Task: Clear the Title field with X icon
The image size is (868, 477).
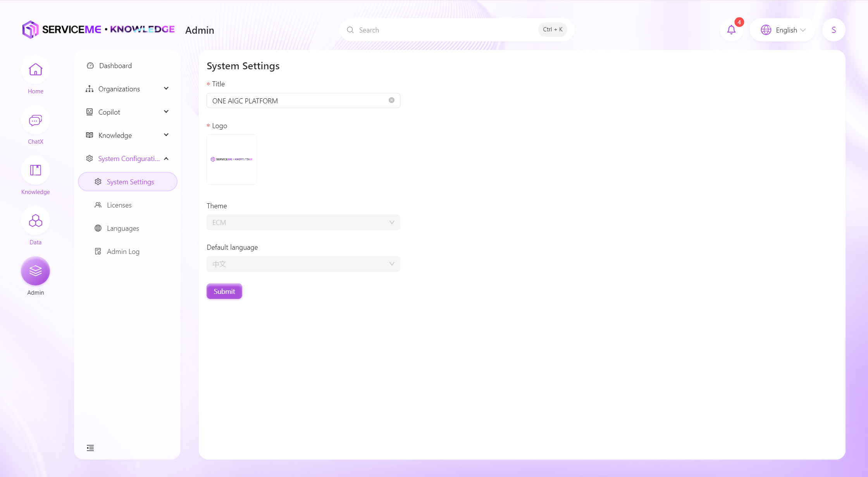Action: tap(391, 100)
